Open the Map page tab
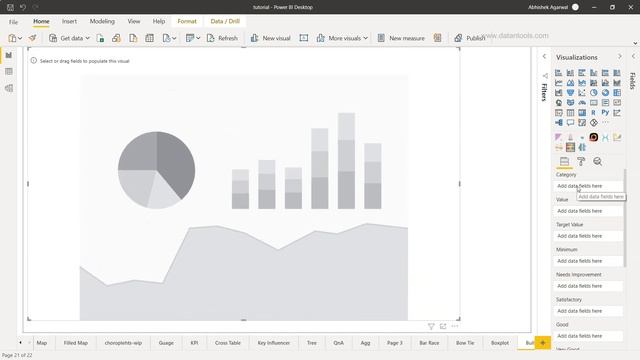Screen dimensions: 640x360 (x=42, y=343)
